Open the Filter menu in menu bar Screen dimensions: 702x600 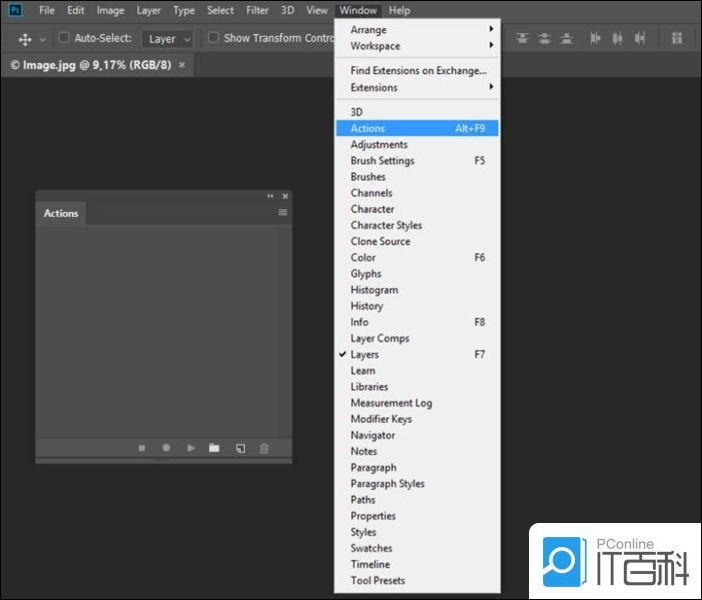pyautogui.click(x=257, y=10)
